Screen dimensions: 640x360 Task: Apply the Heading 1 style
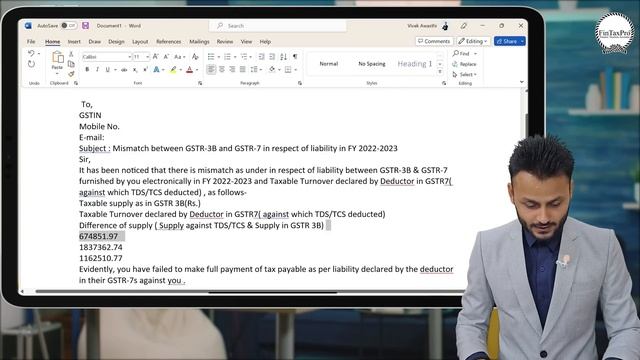tap(414, 64)
